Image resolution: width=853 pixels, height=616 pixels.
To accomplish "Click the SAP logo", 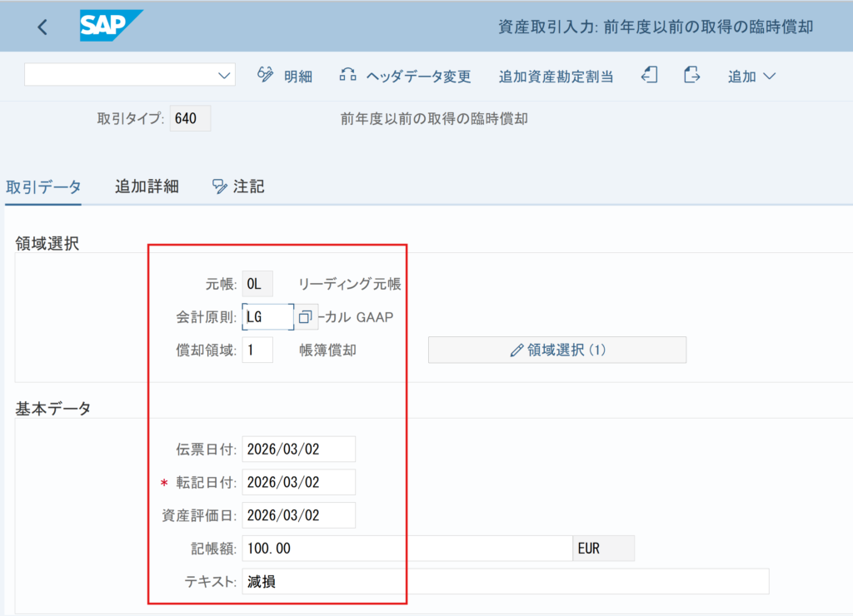I will (x=111, y=26).
